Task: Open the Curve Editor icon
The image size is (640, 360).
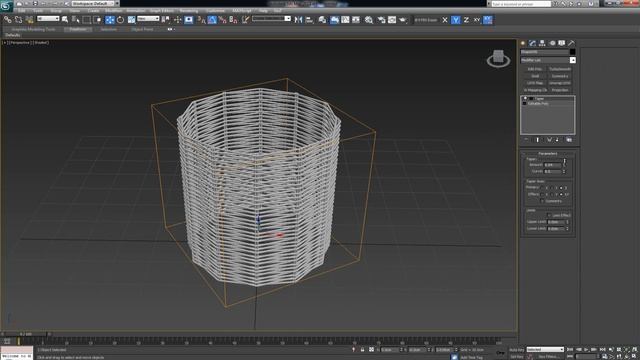Action: pos(345,20)
